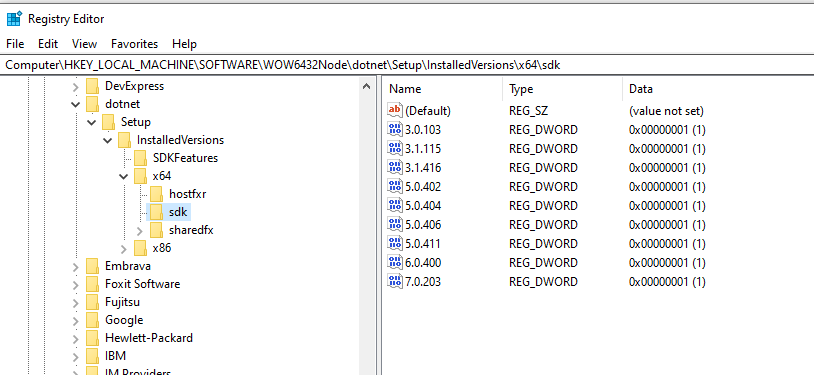Expand the x86 key
This screenshot has height=375, width=814.
point(124,249)
